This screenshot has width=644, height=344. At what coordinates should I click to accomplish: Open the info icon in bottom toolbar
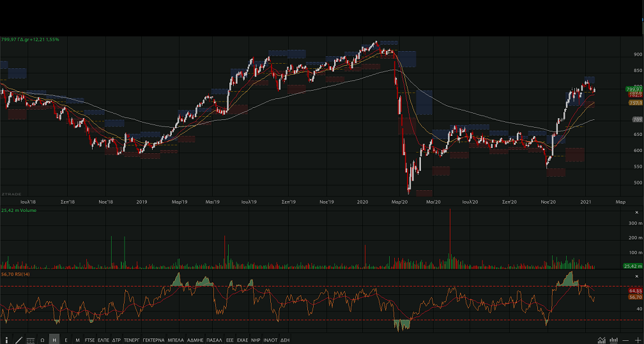[6, 340]
